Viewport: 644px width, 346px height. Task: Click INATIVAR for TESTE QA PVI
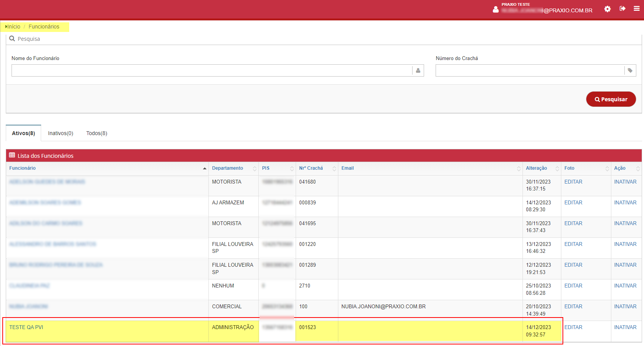click(625, 327)
